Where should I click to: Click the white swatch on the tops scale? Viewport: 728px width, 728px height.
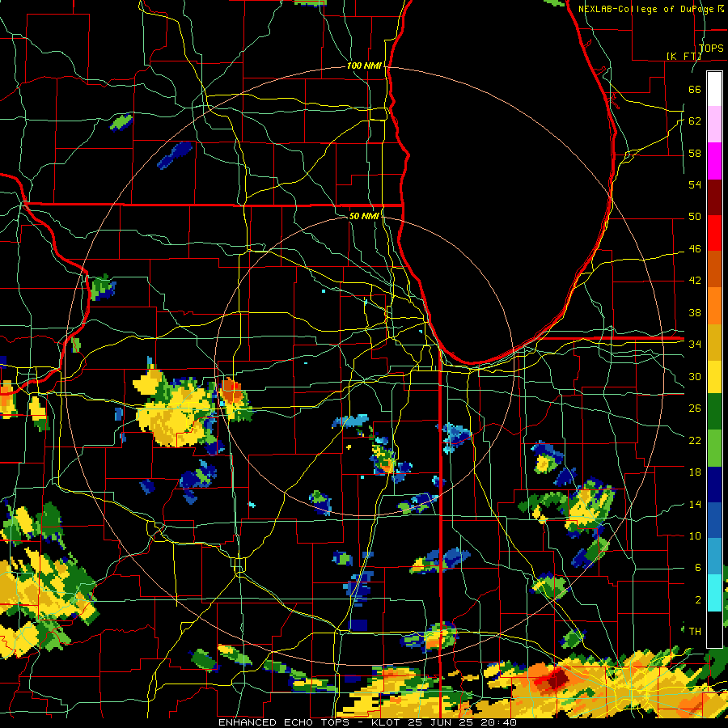point(714,89)
